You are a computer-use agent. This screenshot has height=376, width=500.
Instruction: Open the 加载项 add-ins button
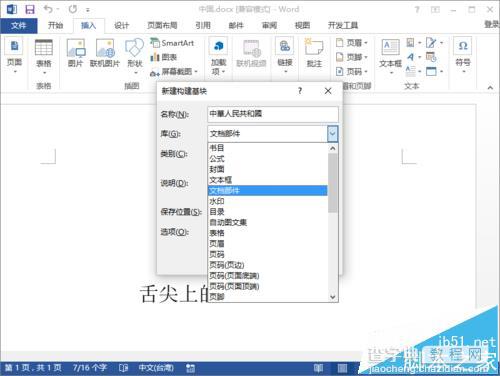(x=218, y=57)
